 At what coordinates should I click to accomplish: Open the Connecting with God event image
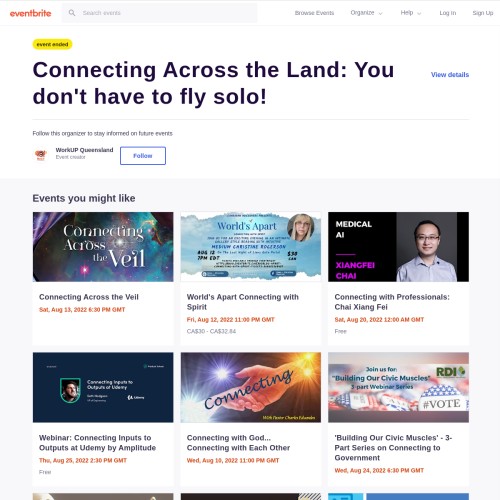(x=251, y=387)
